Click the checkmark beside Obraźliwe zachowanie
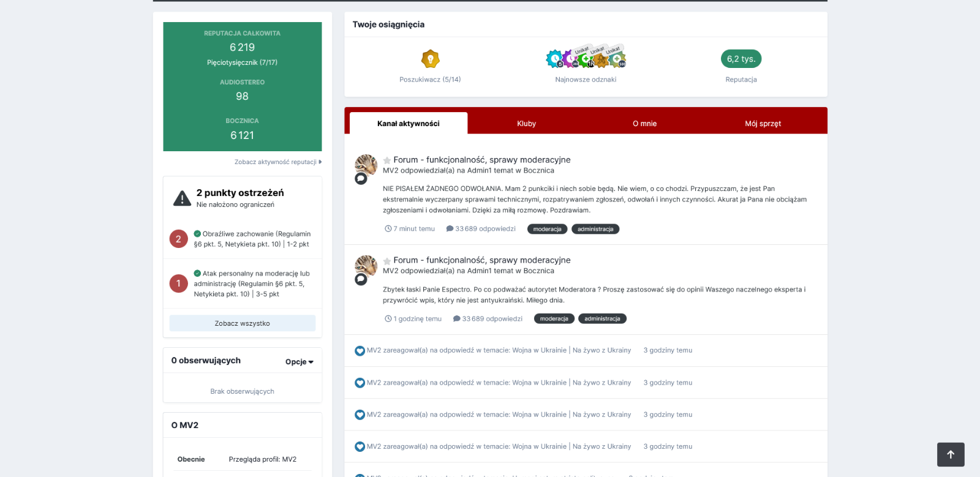This screenshot has width=980, height=477. coord(197,234)
